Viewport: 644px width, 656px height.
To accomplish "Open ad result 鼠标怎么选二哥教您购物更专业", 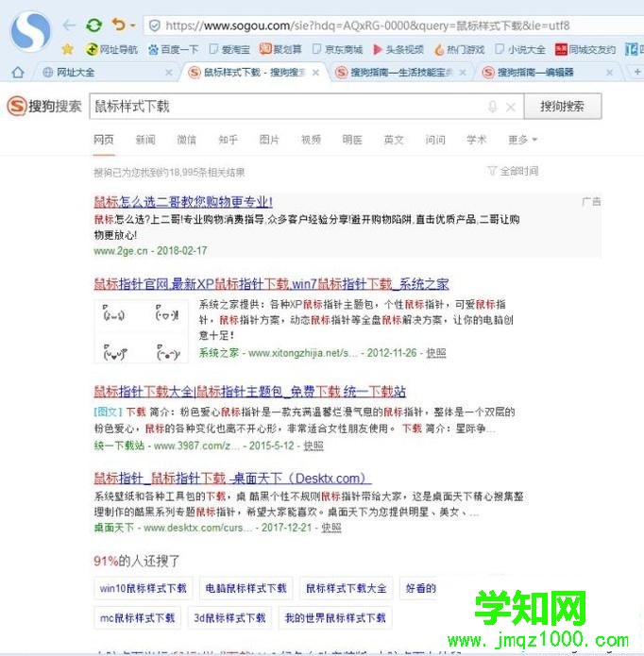I will (x=183, y=202).
